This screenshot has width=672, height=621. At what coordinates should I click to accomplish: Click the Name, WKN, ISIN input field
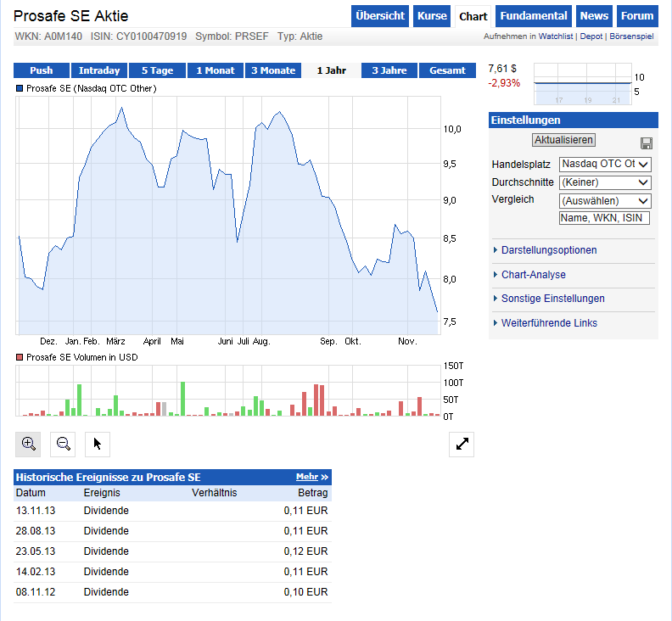click(x=604, y=218)
